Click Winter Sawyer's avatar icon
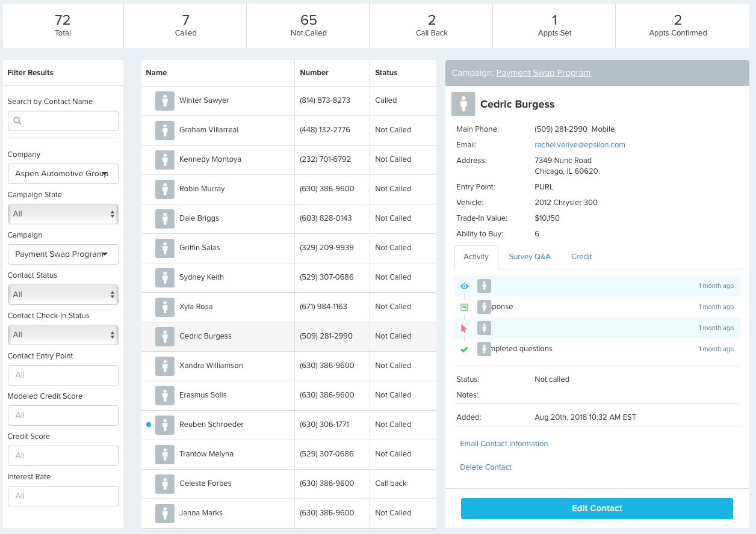The image size is (756, 534). coord(165,101)
